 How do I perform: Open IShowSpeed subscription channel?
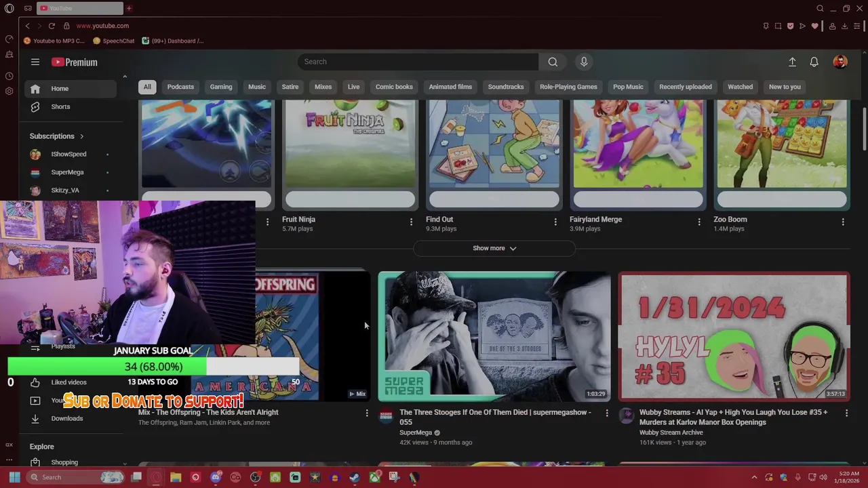point(71,154)
